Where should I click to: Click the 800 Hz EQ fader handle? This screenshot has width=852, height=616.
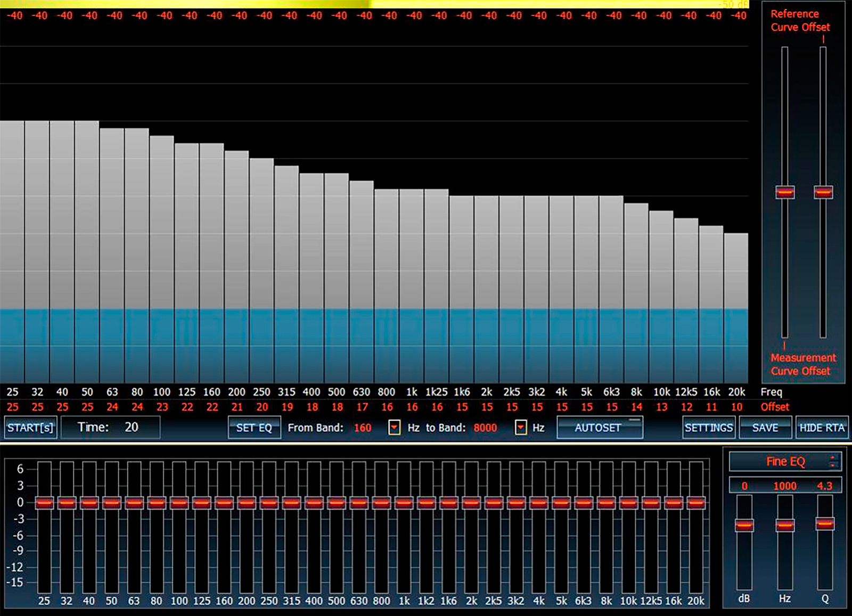click(381, 502)
